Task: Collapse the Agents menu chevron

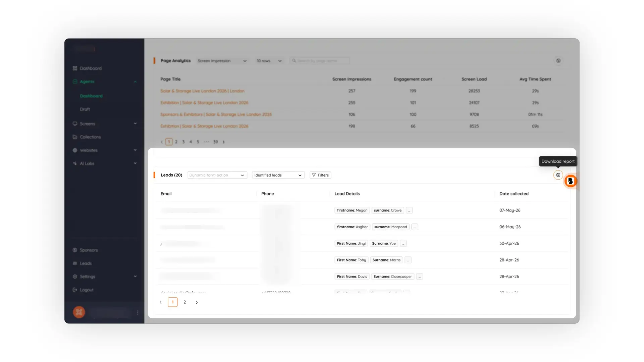Action: tap(135, 82)
